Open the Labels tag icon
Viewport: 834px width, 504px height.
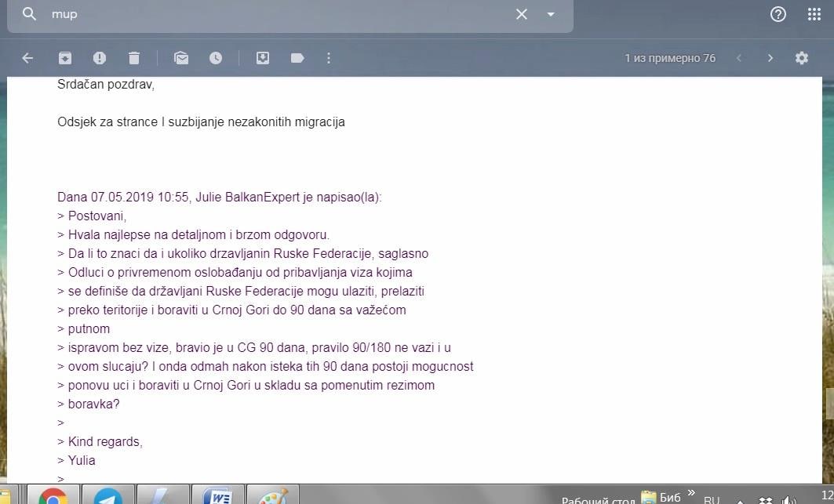point(297,58)
